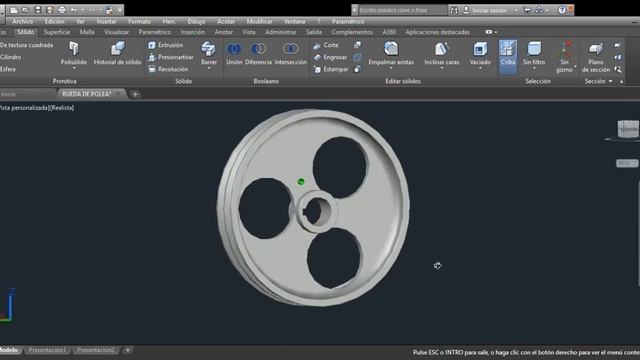Open the Autodesk Exchange cart icon
This screenshot has height=360, width=640.
click(x=527, y=10)
